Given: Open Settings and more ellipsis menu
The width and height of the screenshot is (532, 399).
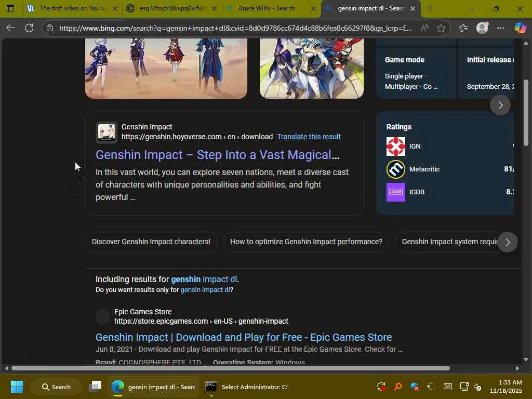Looking at the screenshot, I should point(501,28).
